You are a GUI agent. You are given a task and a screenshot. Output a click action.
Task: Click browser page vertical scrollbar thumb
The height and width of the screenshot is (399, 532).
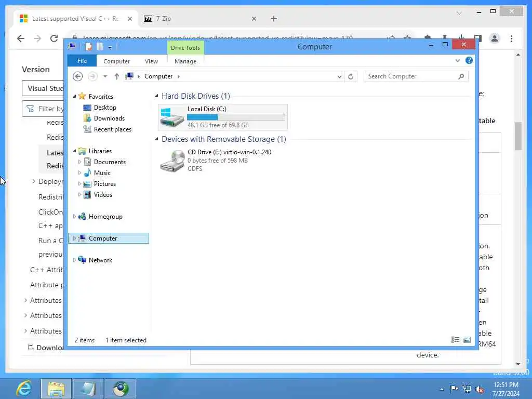pyautogui.click(x=518, y=136)
